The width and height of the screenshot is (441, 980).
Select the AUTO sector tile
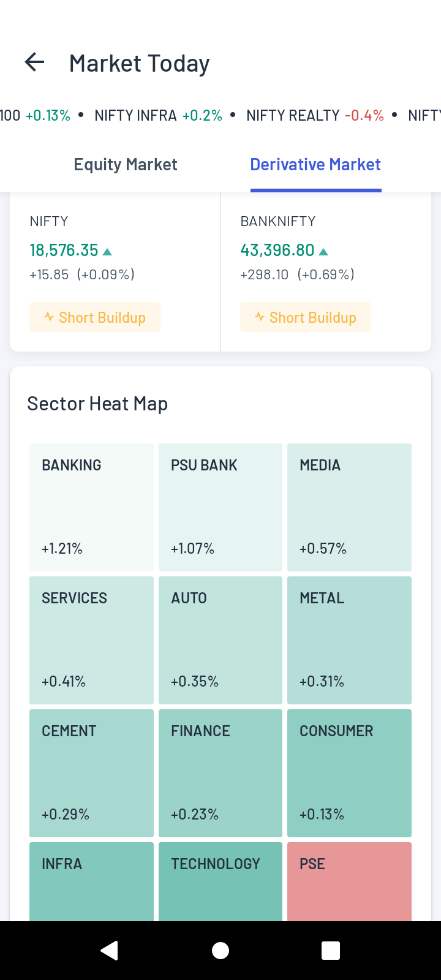(x=221, y=640)
